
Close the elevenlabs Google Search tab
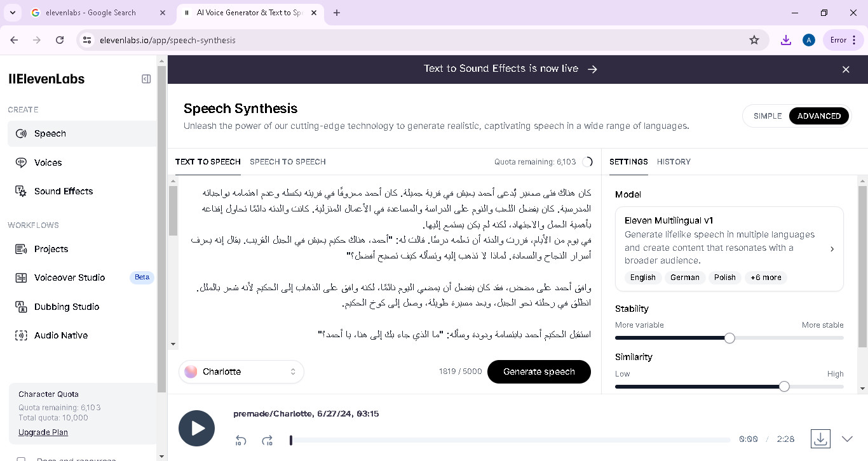click(x=163, y=13)
